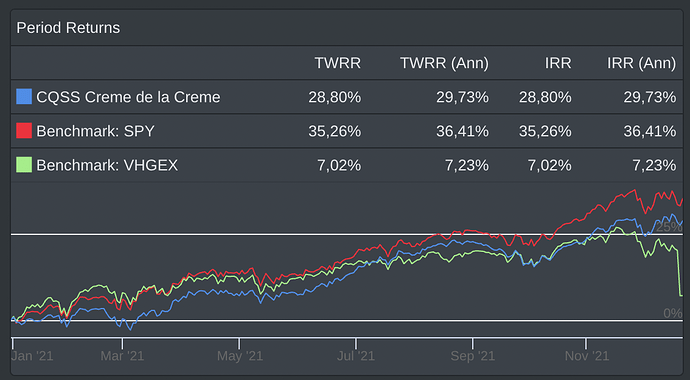Screen dimensions: 690x380
Task: Select the Benchmark: VHGEX row label
Action: (107, 165)
